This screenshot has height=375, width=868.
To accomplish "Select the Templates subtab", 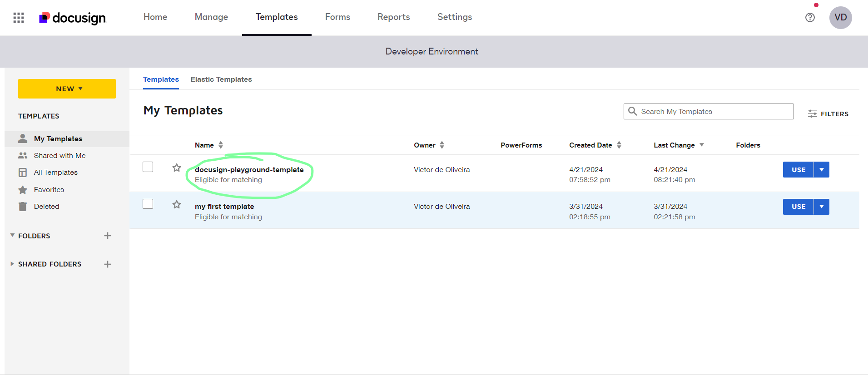I will point(161,79).
